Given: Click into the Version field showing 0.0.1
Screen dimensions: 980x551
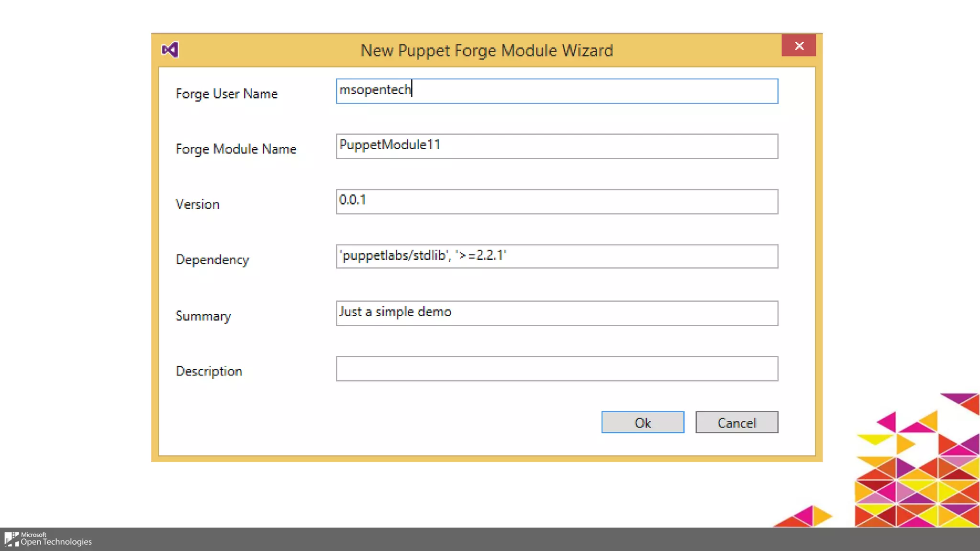Looking at the screenshot, I should coord(557,201).
